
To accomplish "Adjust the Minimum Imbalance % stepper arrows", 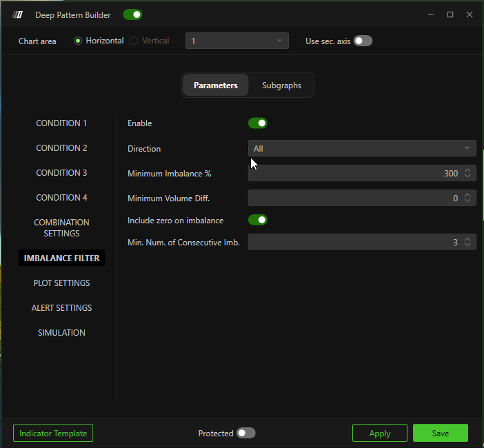I will click(x=467, y=173).
